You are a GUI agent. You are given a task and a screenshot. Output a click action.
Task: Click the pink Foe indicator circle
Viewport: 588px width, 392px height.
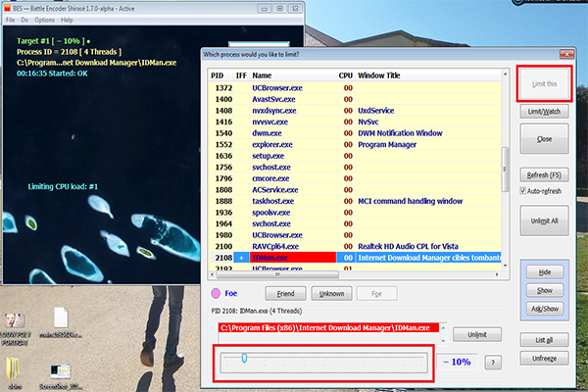(216, 293)
